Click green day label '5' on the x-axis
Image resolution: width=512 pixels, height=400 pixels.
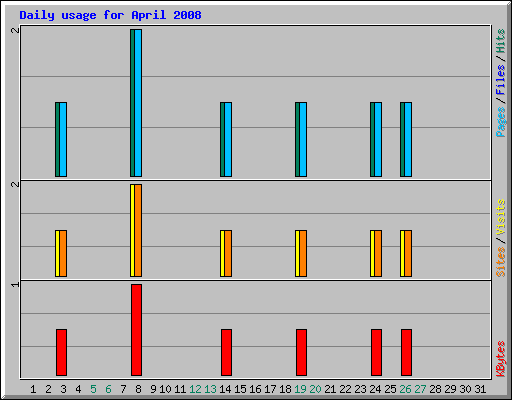[93, 389]
